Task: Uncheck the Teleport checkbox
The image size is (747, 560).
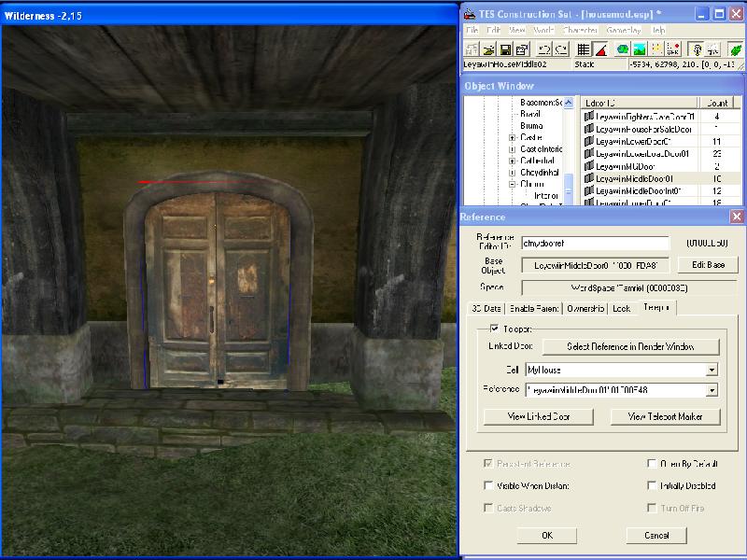Action: (x=494, y=329)
